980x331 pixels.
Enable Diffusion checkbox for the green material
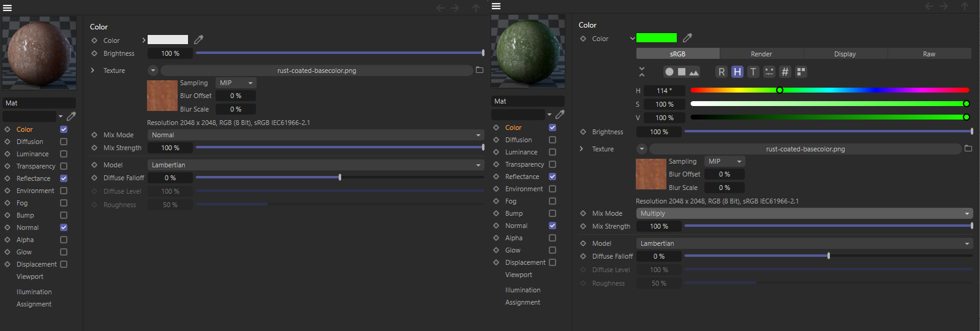click(552, 140)
